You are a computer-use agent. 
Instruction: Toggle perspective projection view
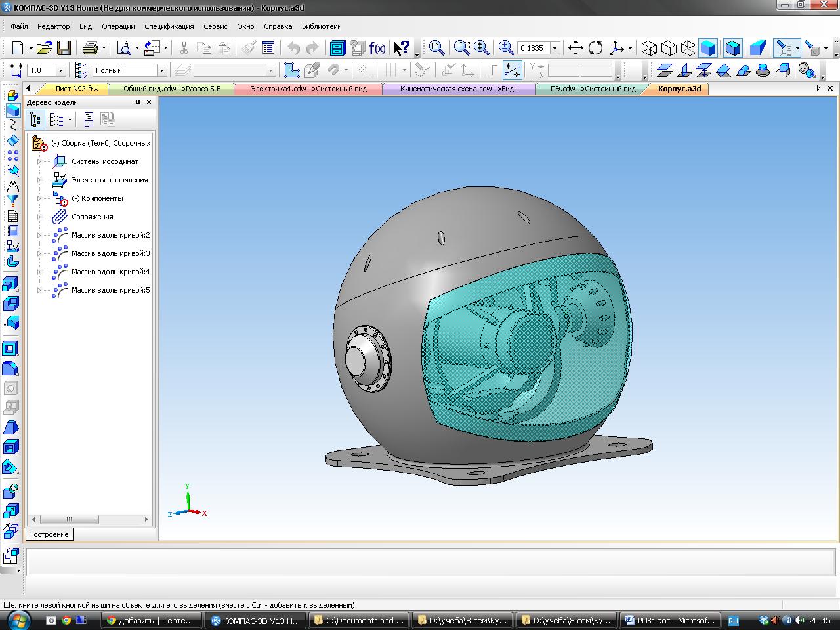[758, 48]
